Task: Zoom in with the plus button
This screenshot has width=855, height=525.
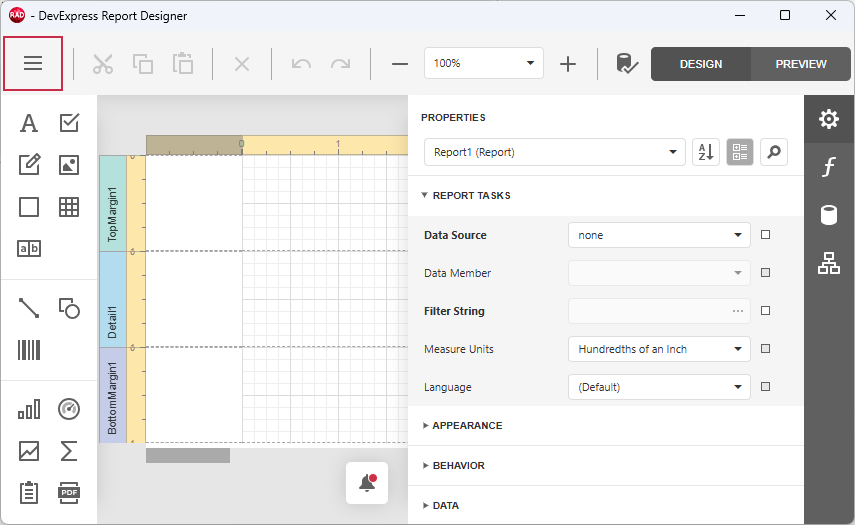Action: (x=568, y=64)
